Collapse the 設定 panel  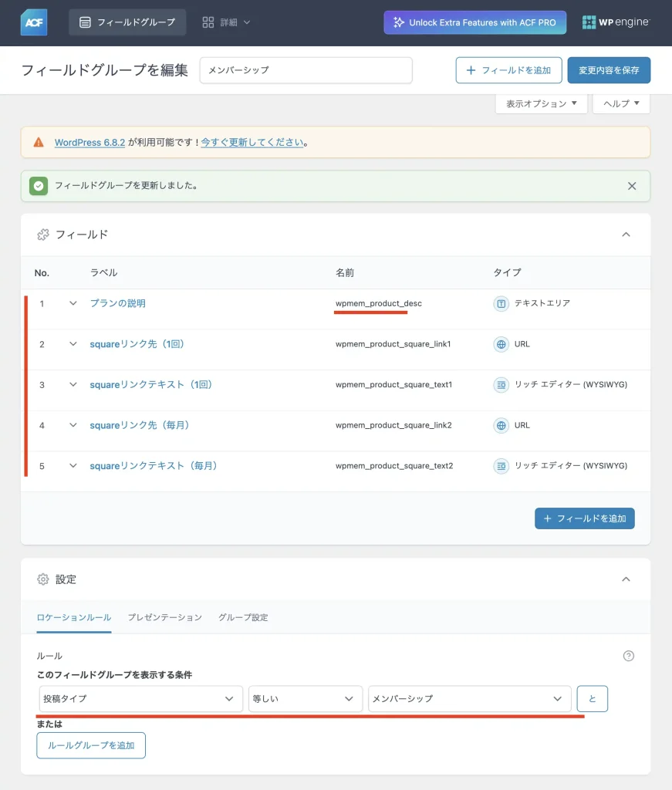[626, 579]
